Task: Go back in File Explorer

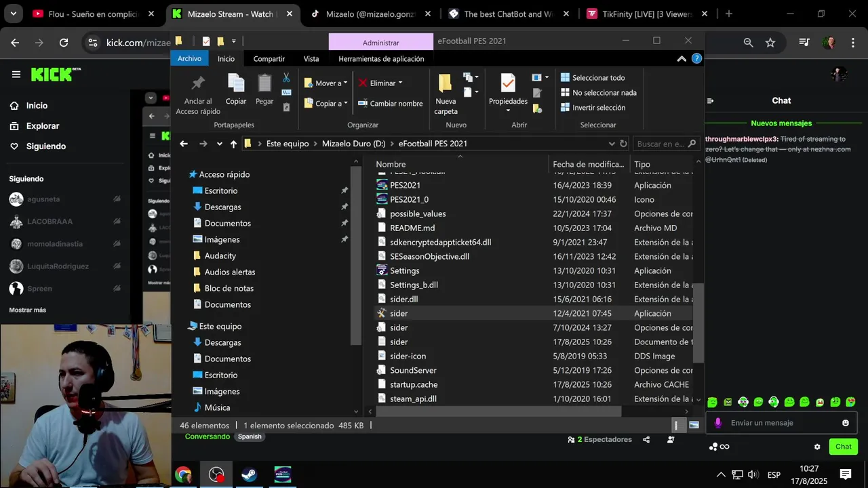Action: point(184,144)
